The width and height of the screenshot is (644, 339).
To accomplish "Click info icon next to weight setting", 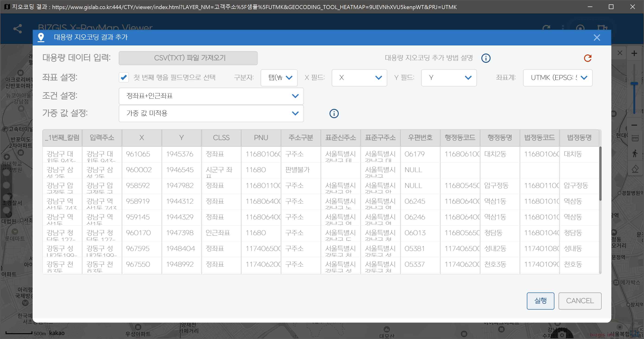I will [334, 114].
